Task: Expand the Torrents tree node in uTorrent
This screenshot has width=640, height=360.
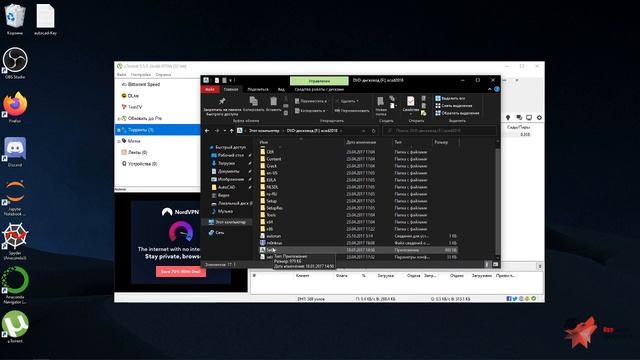Action: (119, 130)
